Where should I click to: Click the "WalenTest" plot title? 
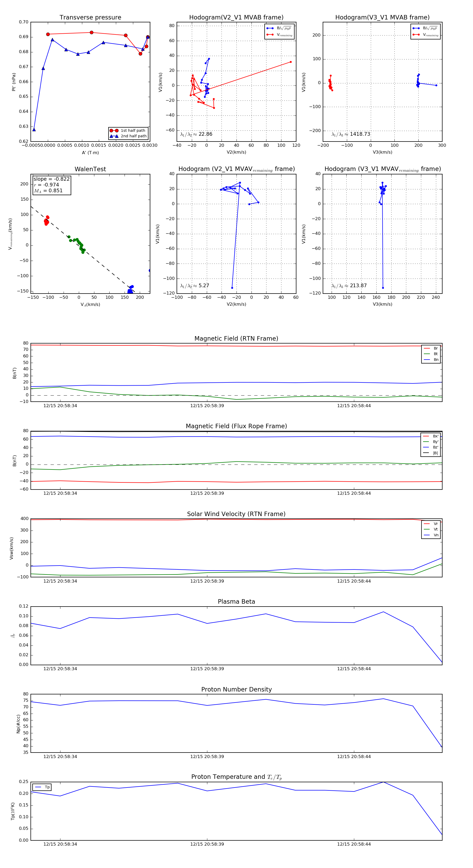point(90,169)
